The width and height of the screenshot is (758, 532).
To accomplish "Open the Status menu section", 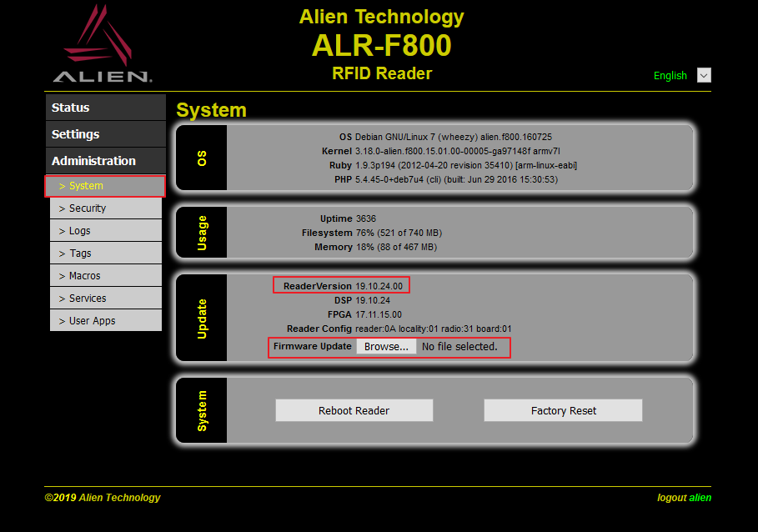I will (106, 108).
